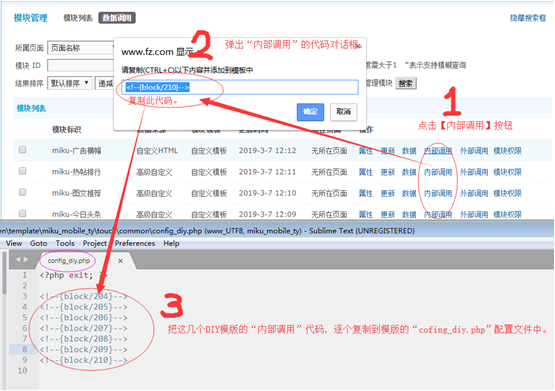Click the 隐藏搜索框 link
This screenshot has height=391, width=555.
tap(528, 18)
